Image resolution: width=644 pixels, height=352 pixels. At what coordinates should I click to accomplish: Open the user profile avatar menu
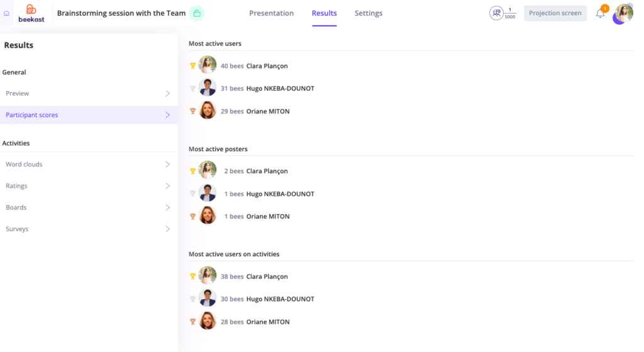[x=623, y=13]
